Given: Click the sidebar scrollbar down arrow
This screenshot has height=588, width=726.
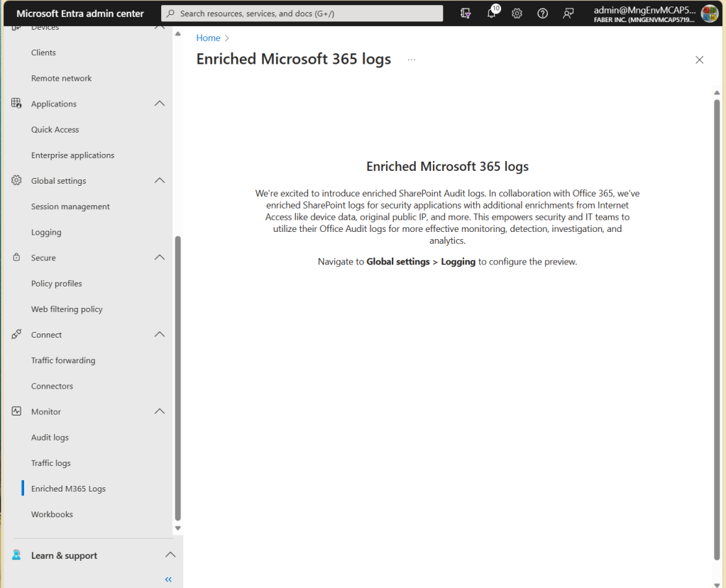Looking at the screenshot, I should [x=178, y=528].
